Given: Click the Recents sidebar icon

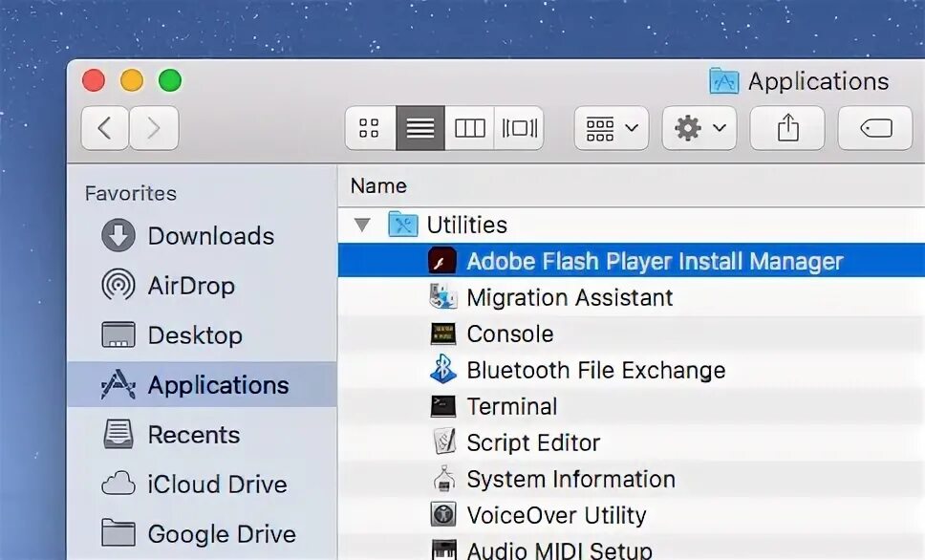Looking at the screenshot, I should 118,434.
